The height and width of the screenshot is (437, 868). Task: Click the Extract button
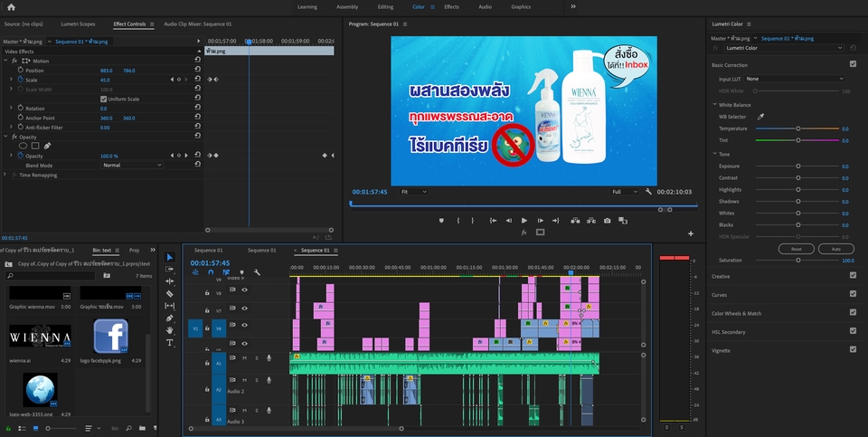click(x=591, y=221)
